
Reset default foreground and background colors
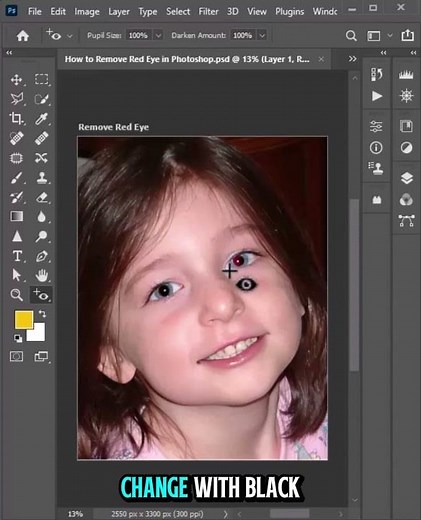click(18, 338)
